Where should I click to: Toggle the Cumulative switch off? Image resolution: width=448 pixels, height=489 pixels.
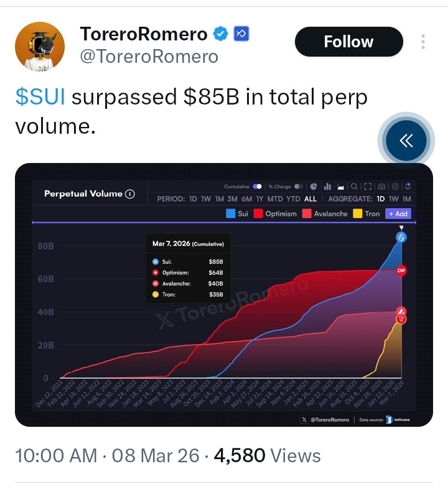pos(257,186)
